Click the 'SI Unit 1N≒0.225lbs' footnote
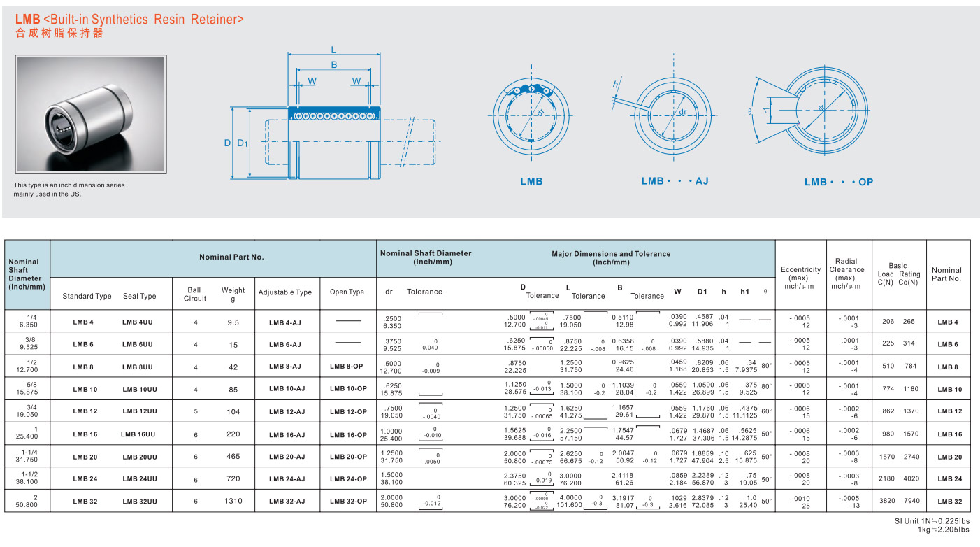The width and height of the screenshot is (980, 547). [932, 521]
